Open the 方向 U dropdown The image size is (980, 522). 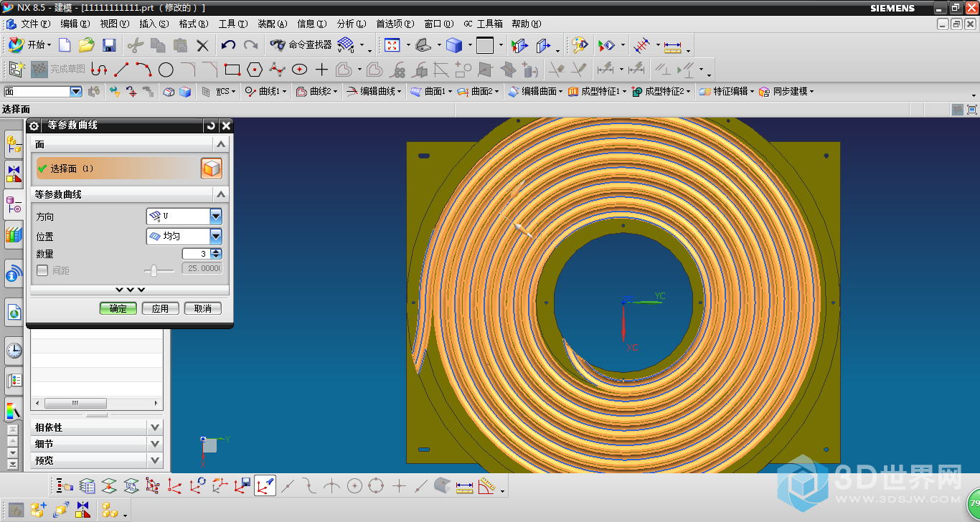(x=216, y=217)
